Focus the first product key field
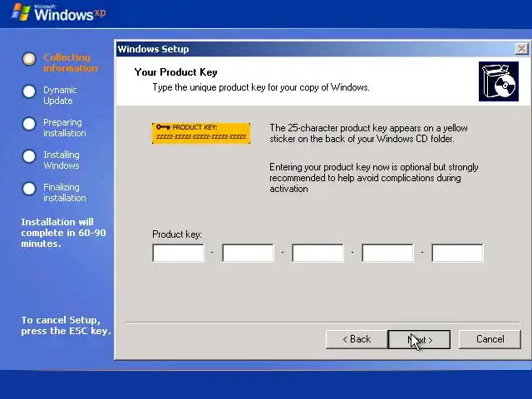Viewport: 532px width, 399px height. 179,253
